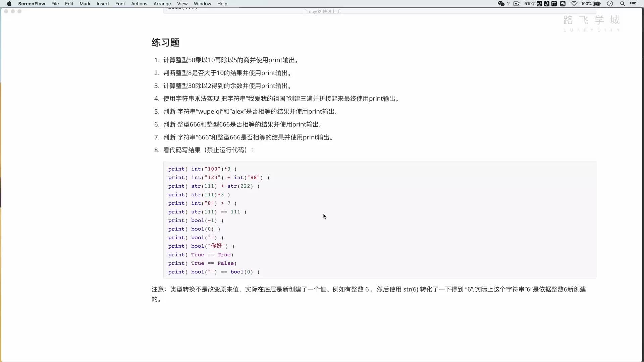Click the document title day02 快速上手
The width and height of the screenshot is (644, 362).
324,11
